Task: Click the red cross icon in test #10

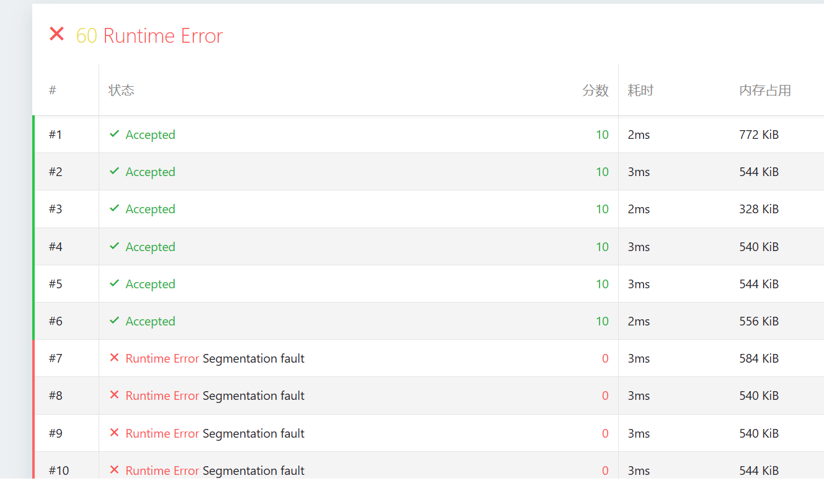Action: tap(114, 470)
